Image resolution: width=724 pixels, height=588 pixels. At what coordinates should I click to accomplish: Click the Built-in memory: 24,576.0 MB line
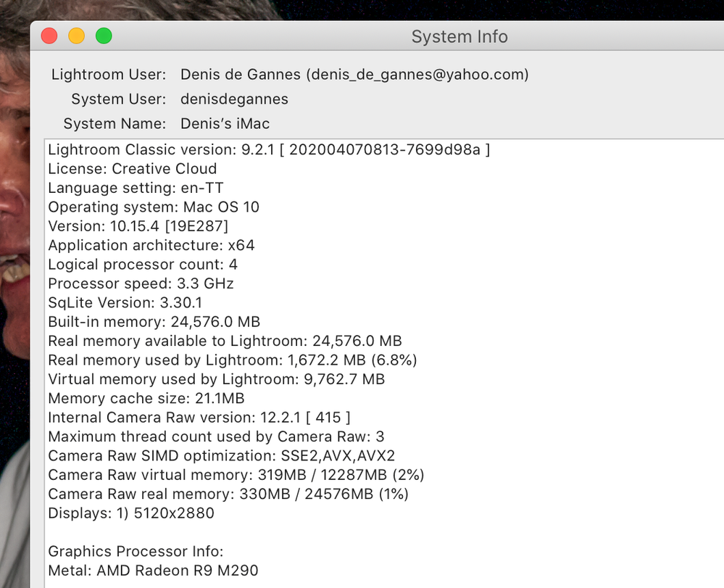[x=154, y=321]
